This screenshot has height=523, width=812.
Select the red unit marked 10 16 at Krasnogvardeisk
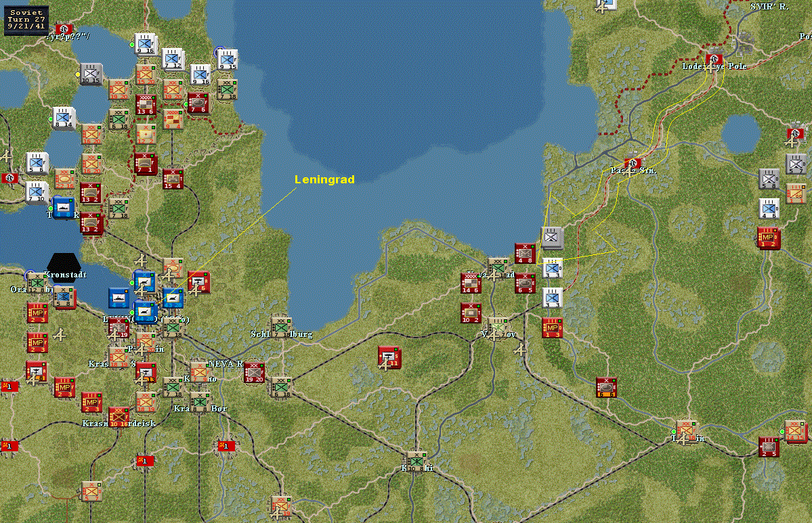click(119, 417)
